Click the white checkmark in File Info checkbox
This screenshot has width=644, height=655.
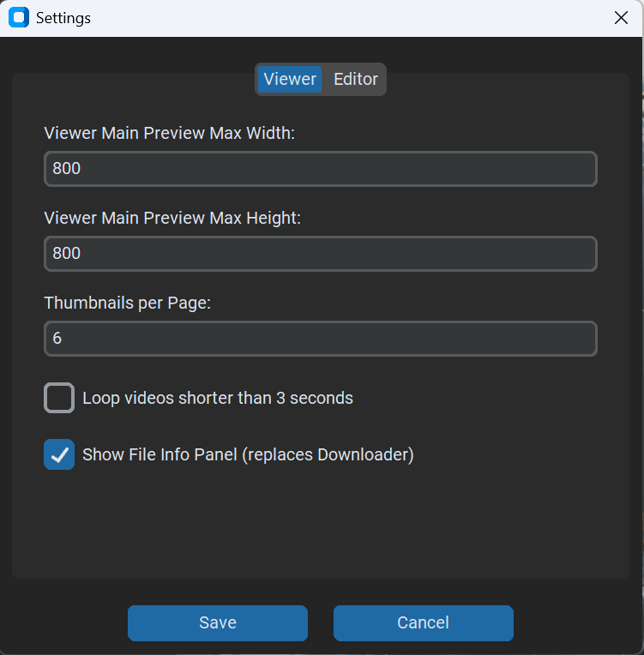[x=59, y=455]
